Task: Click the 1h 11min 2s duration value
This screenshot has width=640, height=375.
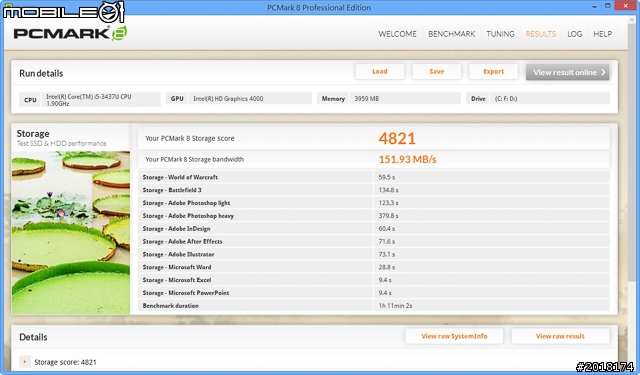Action: click(395, 305)
